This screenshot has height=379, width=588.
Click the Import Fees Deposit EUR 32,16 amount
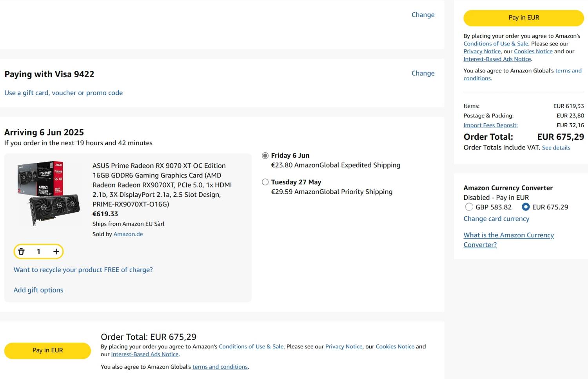570,125
